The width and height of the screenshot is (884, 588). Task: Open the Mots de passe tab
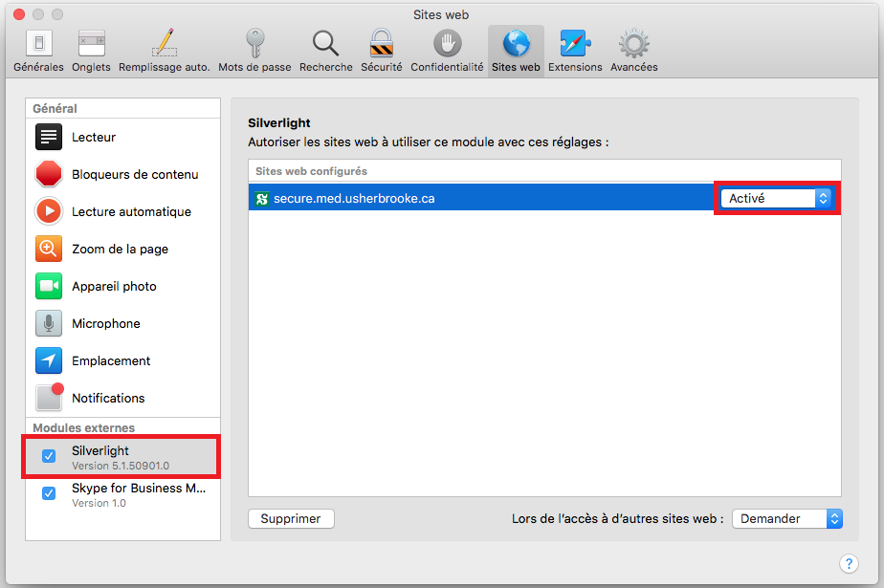click(x=255, y=50)
